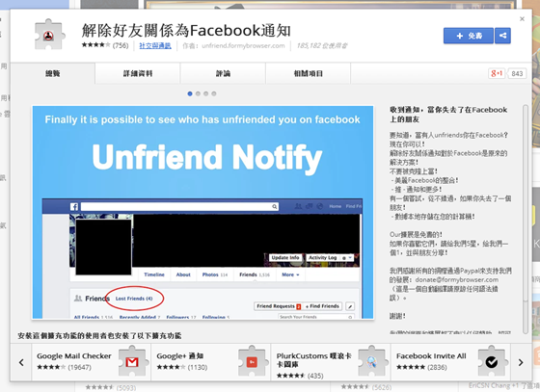Click the Facebook search box in screenshot

[179, 206]
